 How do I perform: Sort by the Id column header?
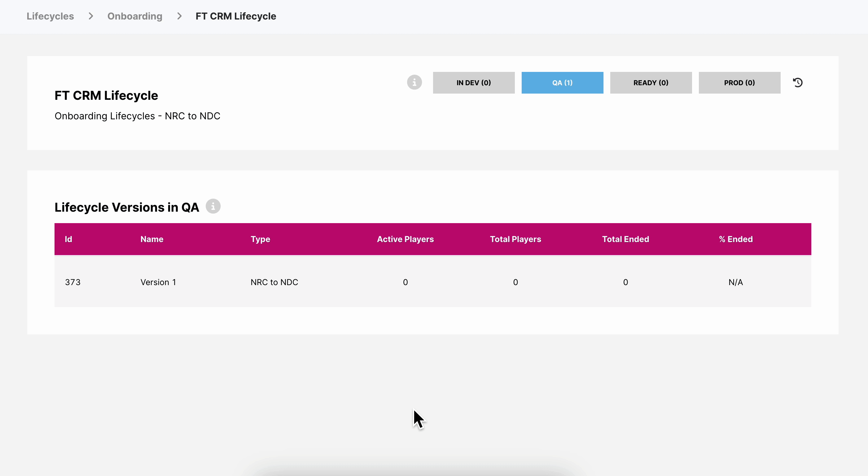click(x=68, y=239)
